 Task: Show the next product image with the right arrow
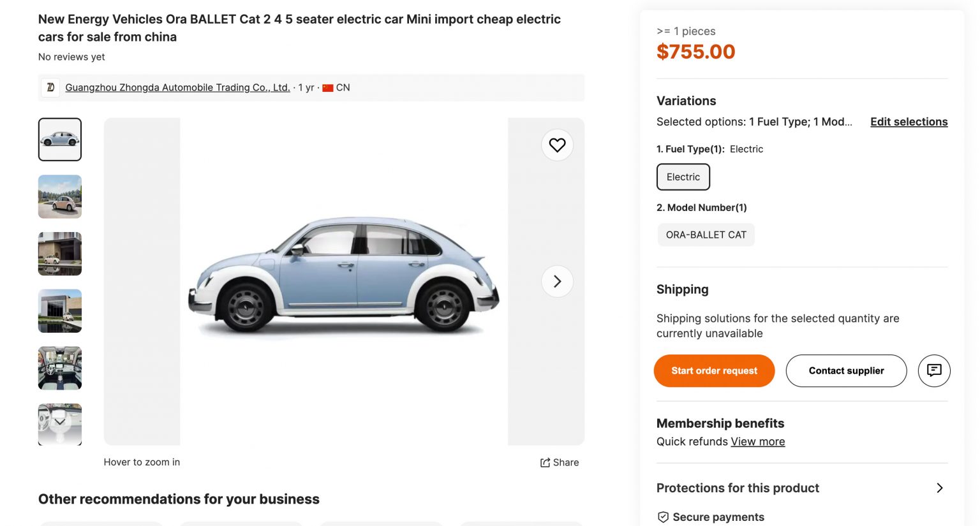557,281
